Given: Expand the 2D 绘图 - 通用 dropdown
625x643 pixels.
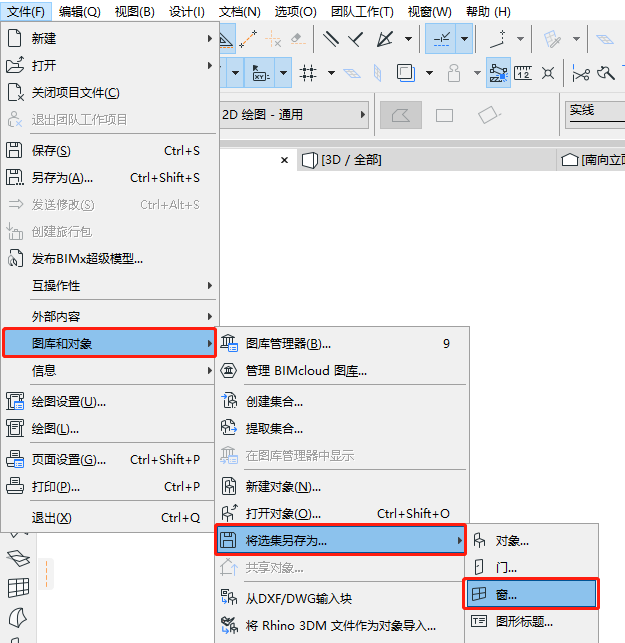Looking at the screenshot, I should 294,115.
